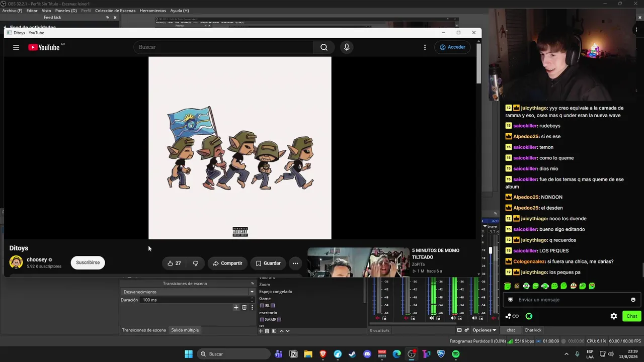This screenshot has height=362, width=644.
Task: Remove the scene transition with trash icon
Action: coord(245,307)
